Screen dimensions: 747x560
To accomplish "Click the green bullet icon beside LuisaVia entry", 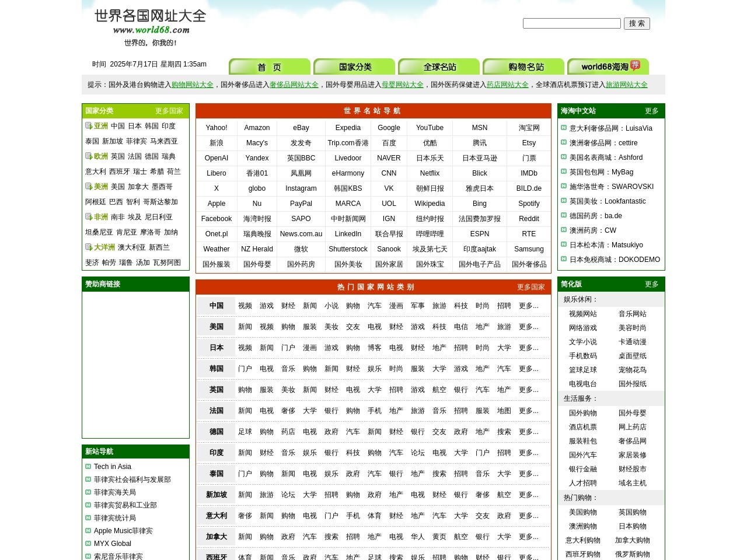I will pyautogui.click(x=564, y=128).
